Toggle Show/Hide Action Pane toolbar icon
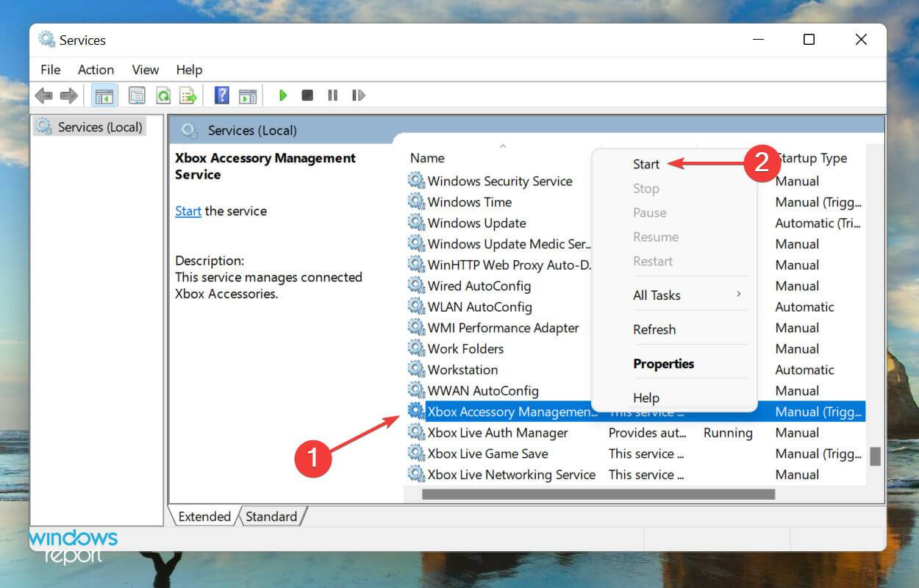 [248, 96]
